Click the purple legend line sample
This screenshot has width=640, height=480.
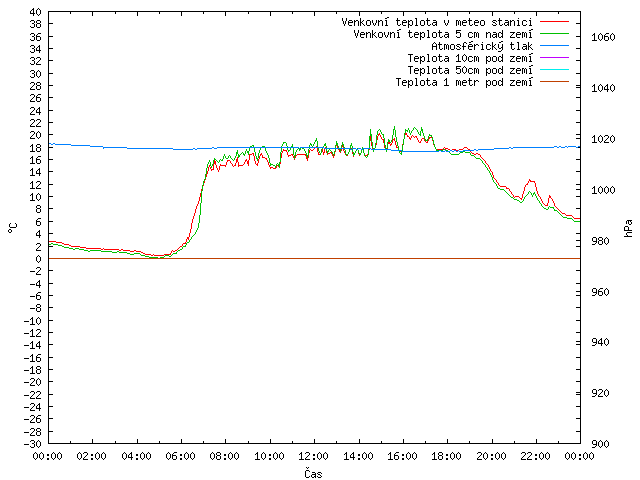[554, 58]
